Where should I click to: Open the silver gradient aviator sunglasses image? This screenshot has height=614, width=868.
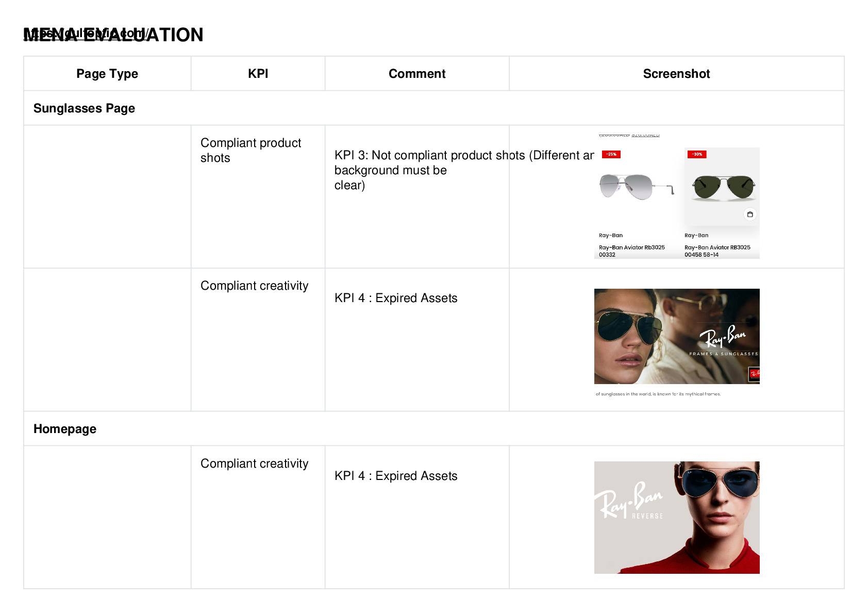pos(637,186)
